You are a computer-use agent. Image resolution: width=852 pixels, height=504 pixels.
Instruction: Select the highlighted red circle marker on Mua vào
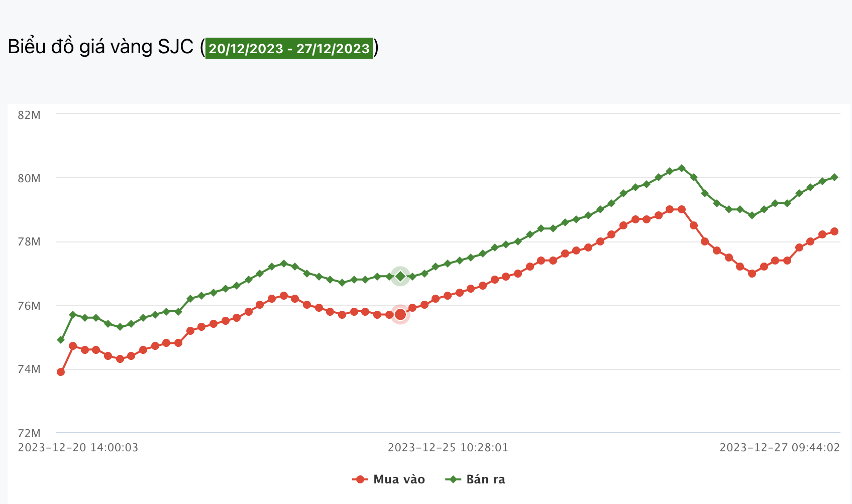coord(400,314)
